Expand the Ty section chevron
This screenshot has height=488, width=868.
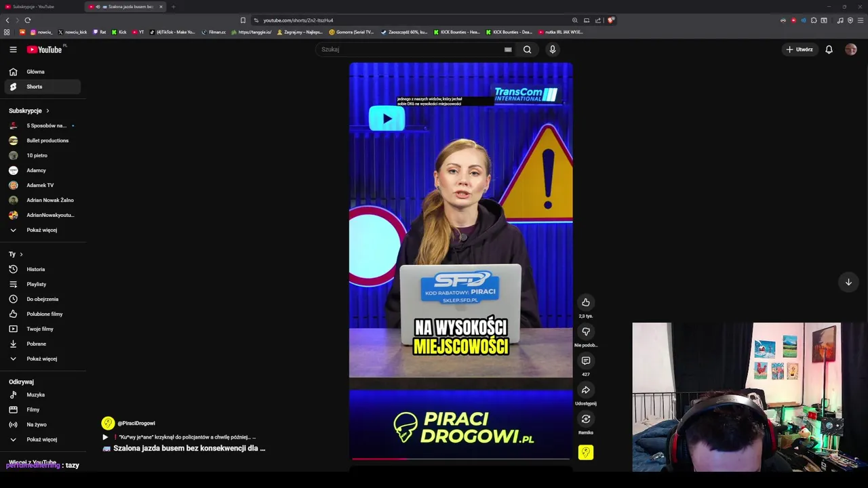tap(21, 254)
